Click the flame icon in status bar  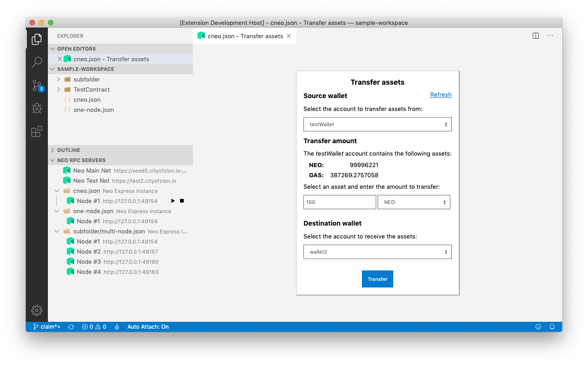coord(117,327)
